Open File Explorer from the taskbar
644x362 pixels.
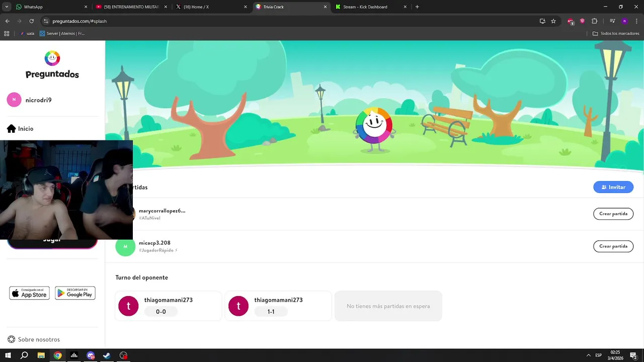coord(41,355)
